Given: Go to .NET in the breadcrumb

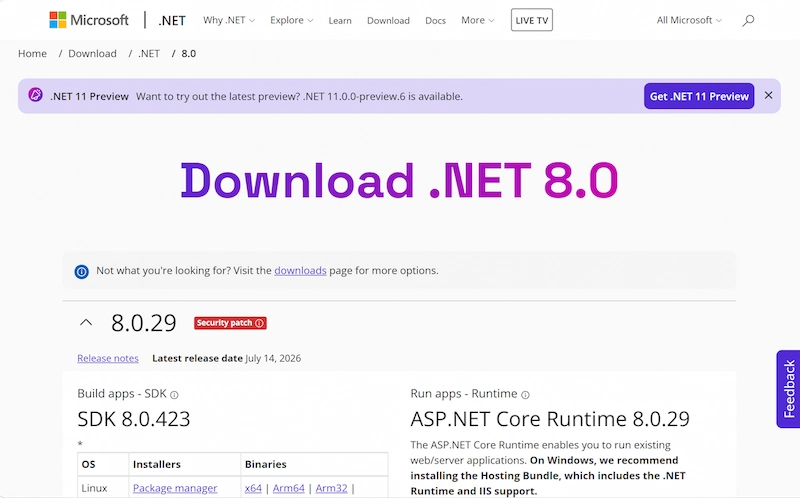Looking at the screenshot, I should [148, 54].
